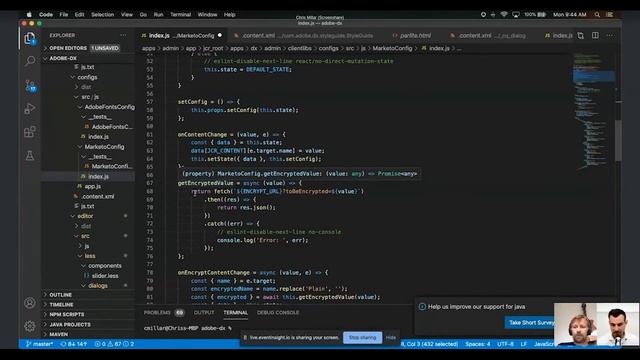Expand the NPM SCRIPTS section
640x360 pixels.
point(67,314)
